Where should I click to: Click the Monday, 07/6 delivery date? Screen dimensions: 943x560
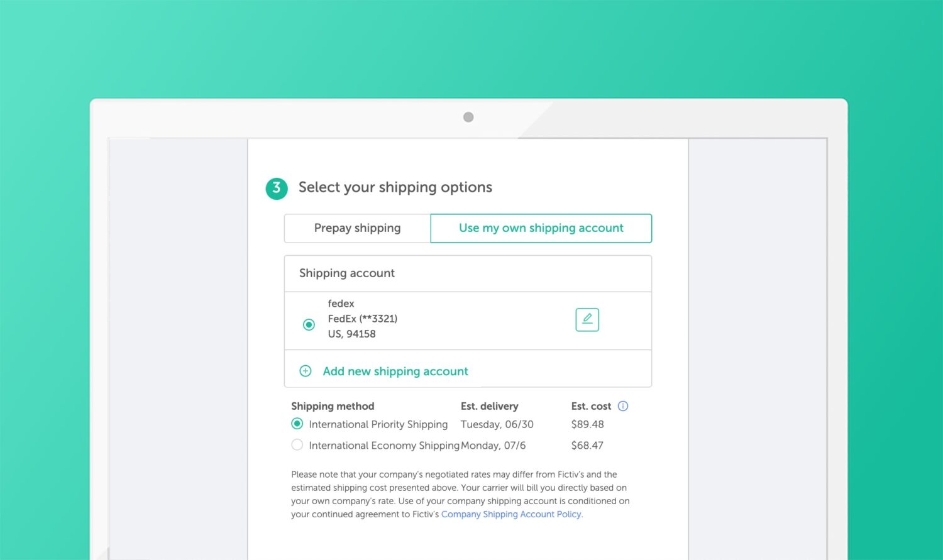pos(493,446)
